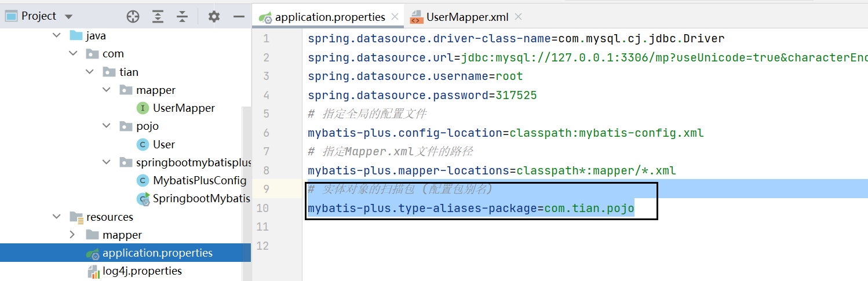868x281 pixels.
Task: Click the password value 317525
Action: click(x=516, y=95)
